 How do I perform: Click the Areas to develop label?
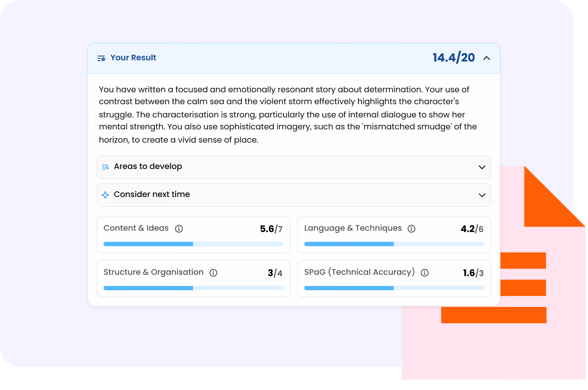tap(148, 167)
